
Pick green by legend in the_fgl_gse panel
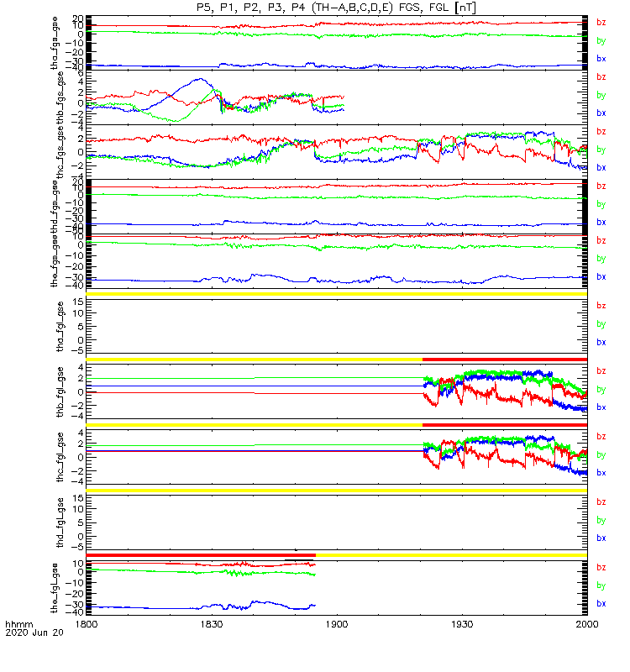click(601, 585)
